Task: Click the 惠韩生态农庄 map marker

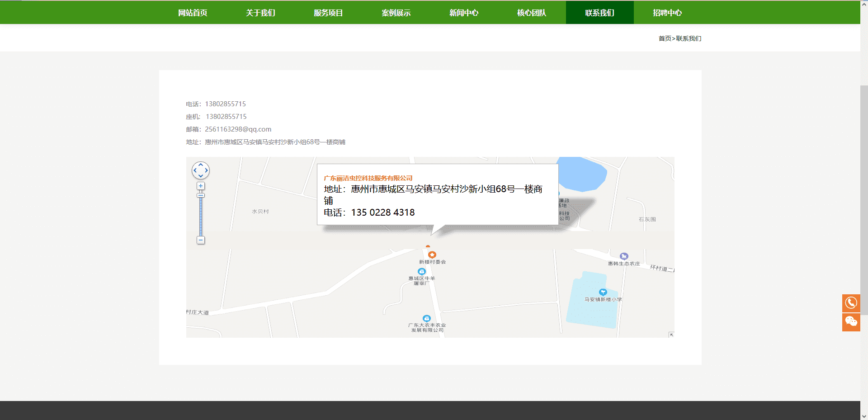Action: click(624, 256)
